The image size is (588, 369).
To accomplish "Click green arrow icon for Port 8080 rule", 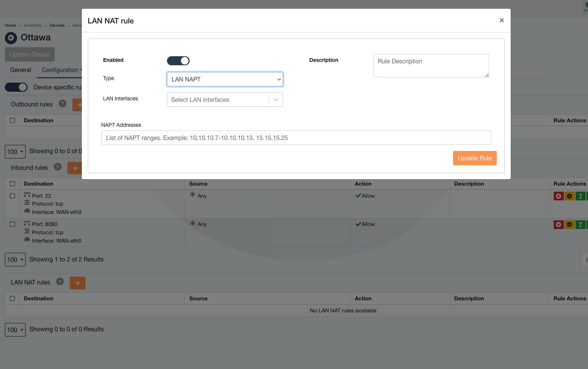I will coord(580,224).
